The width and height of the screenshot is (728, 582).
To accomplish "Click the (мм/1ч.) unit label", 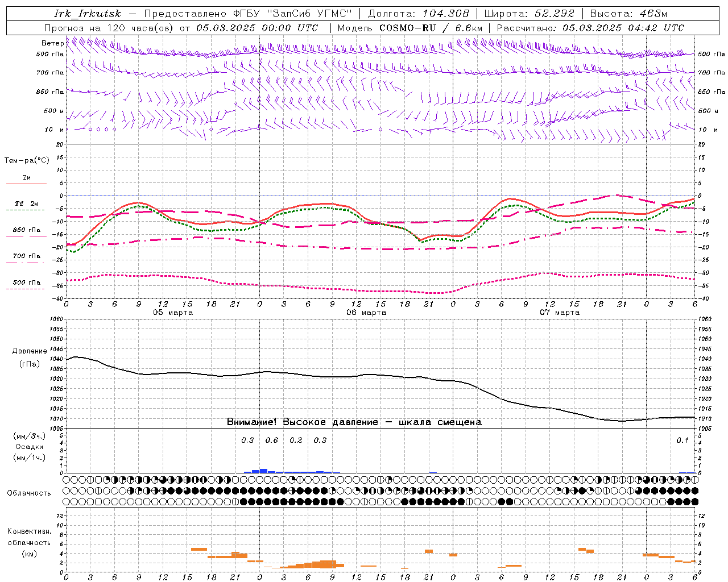I will coord(30,458).
